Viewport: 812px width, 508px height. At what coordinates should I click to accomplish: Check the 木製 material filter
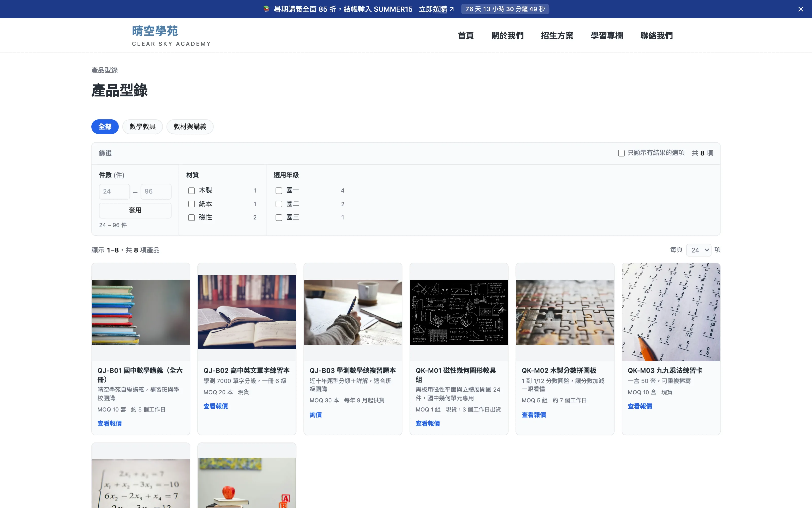(x=192, y=191)
